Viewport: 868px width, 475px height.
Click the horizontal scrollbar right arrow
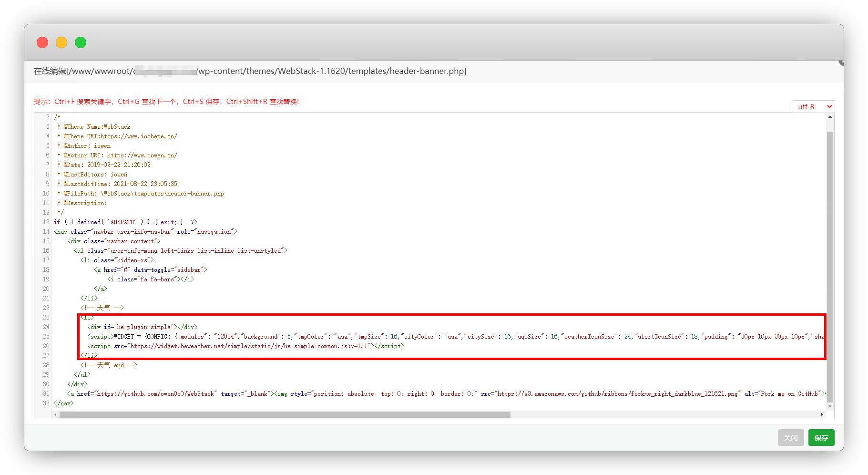point(822,415)
